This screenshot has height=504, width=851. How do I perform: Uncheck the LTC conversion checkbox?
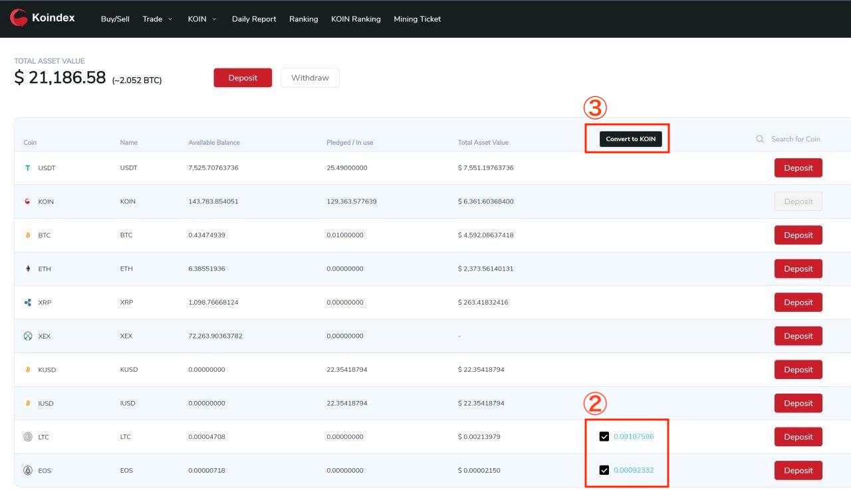(603, 436)
